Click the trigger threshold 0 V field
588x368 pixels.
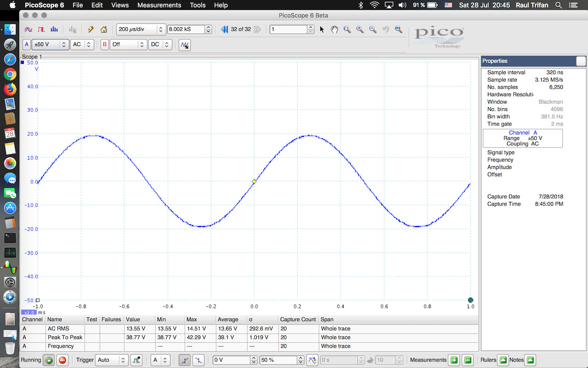click(231, 360)
